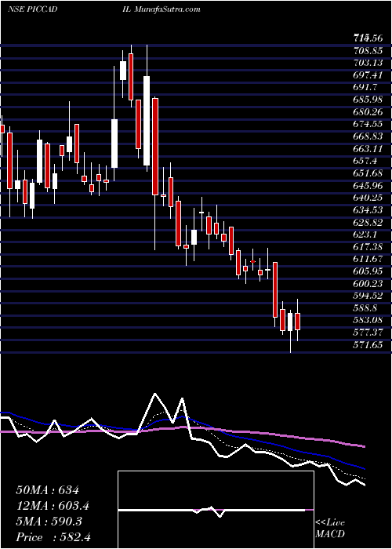392x549 pixels.
Task: Click the <<Live MACD label
Action: click(x=330, y=529)
